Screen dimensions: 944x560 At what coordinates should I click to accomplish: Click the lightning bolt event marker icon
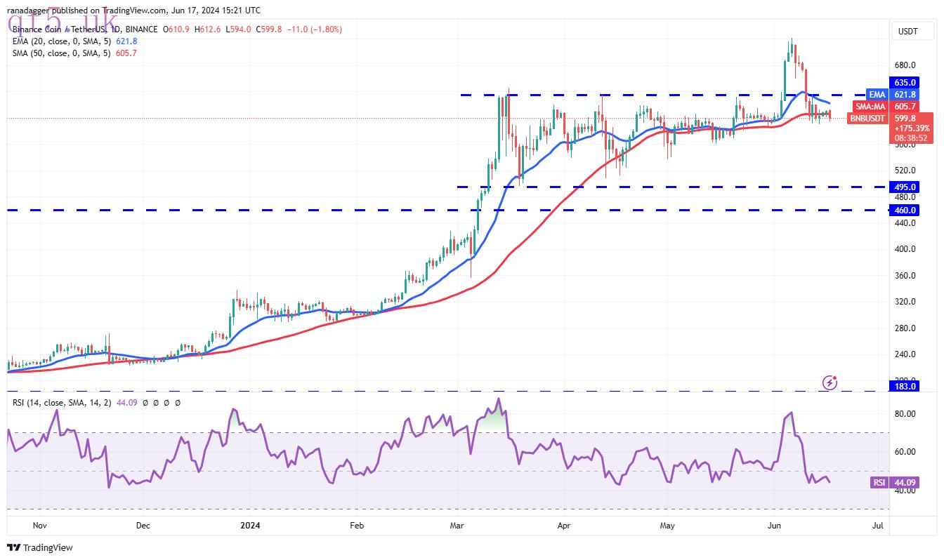[x=830, y=382]
